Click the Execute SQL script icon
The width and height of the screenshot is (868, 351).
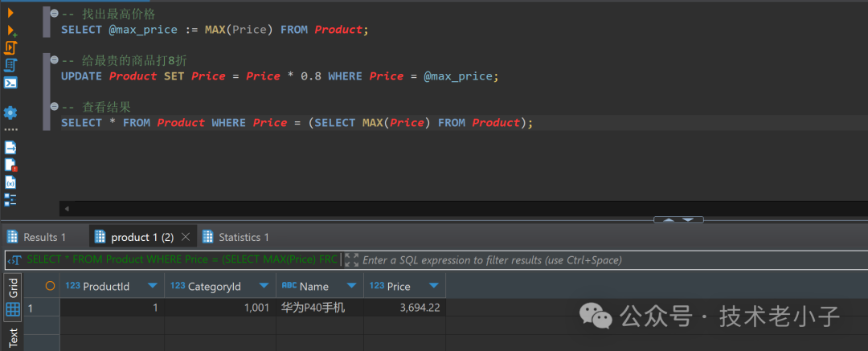pyautogui.click(x=10, y=47)
